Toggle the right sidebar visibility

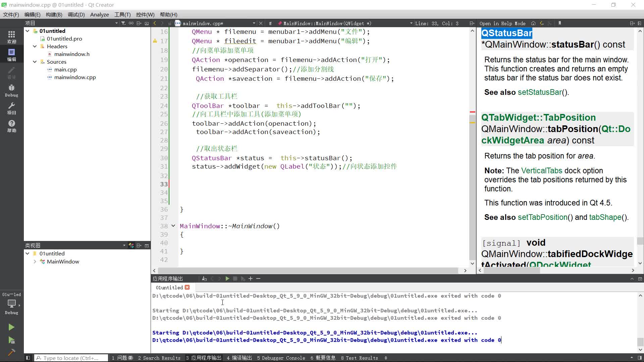tap(640, 358)
